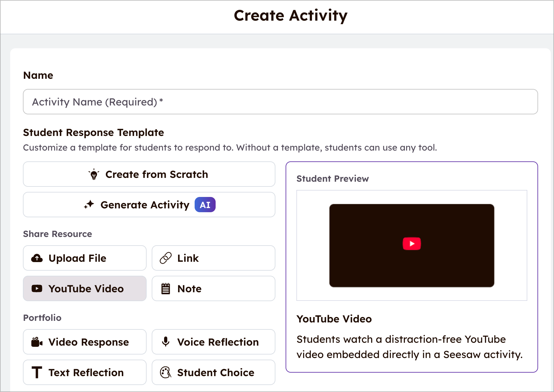Focus the Activity Name input field
The width and height of the screenshot is (554, 392).
coord(280,102)
